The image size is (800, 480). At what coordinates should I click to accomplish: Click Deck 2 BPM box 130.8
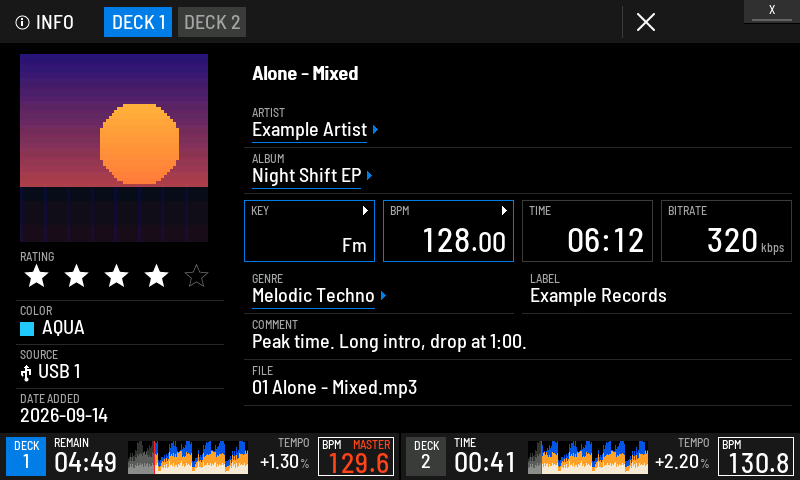756,456
